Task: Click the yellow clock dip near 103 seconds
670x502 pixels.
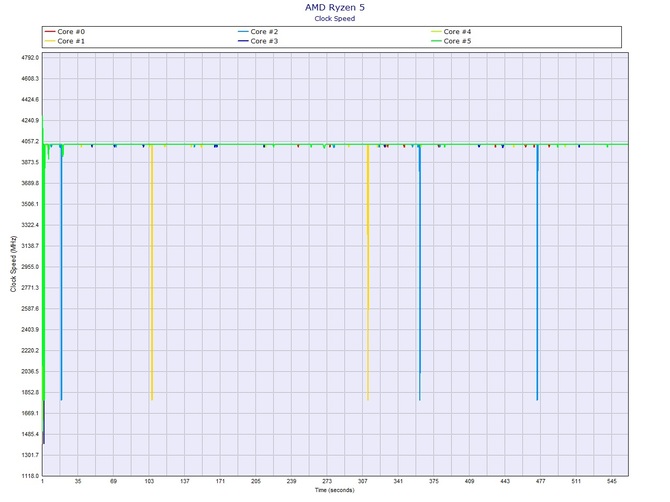Action: [x=151, y=273]
